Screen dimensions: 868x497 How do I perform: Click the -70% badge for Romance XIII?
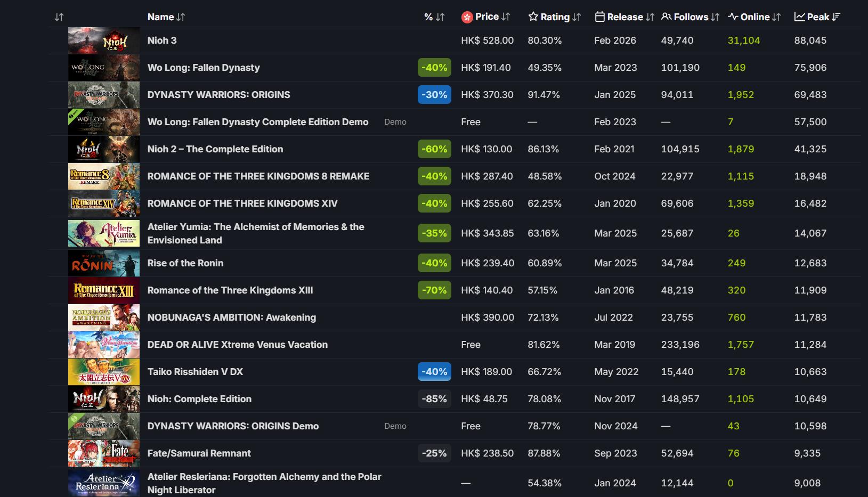click(x=434, y=290)
